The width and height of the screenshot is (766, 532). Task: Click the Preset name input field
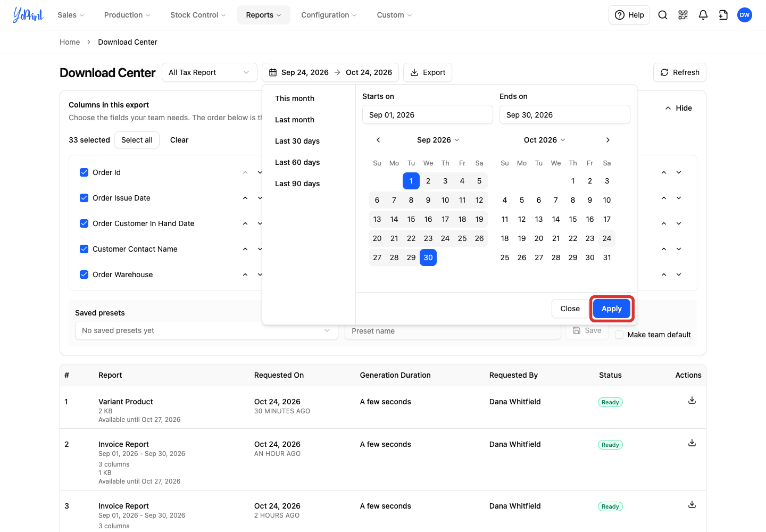pyautogui.click(x=453, y=331)
